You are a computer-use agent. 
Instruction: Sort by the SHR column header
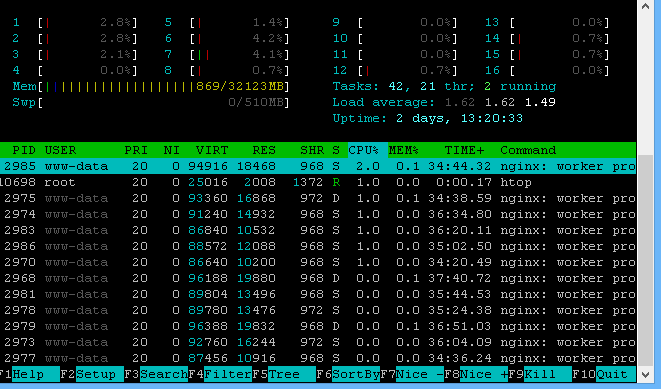[312, 150]
